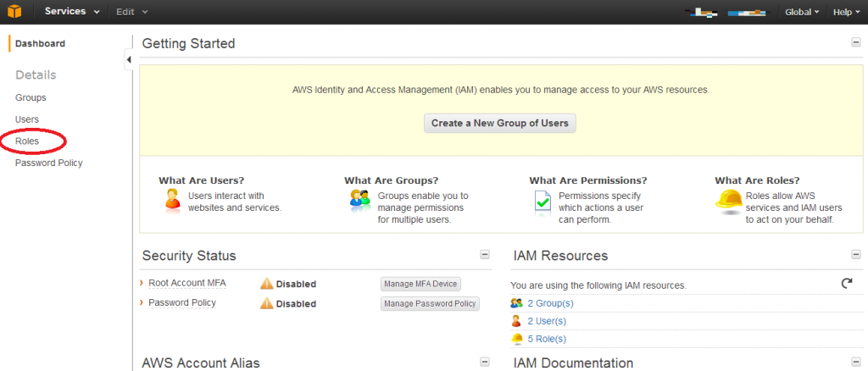
Task: Open the 5 Role(s) link
Action: coord(547,339)
